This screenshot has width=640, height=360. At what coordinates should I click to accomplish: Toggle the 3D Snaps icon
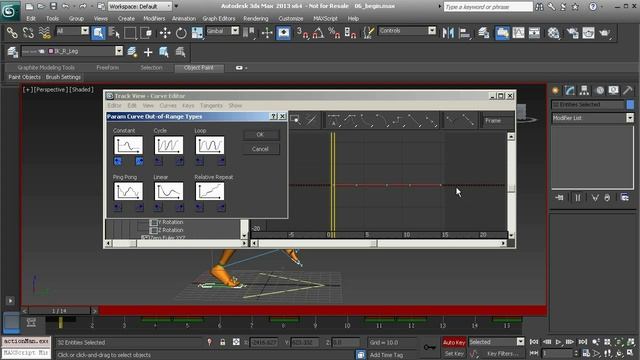click(x=302, y=33)
